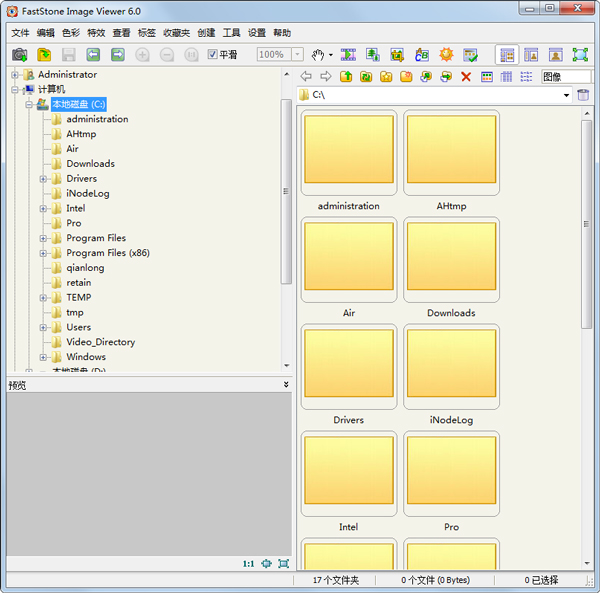Expand the Drivers folder node
This screenshot has height=593, width=600.
point(43,179)
